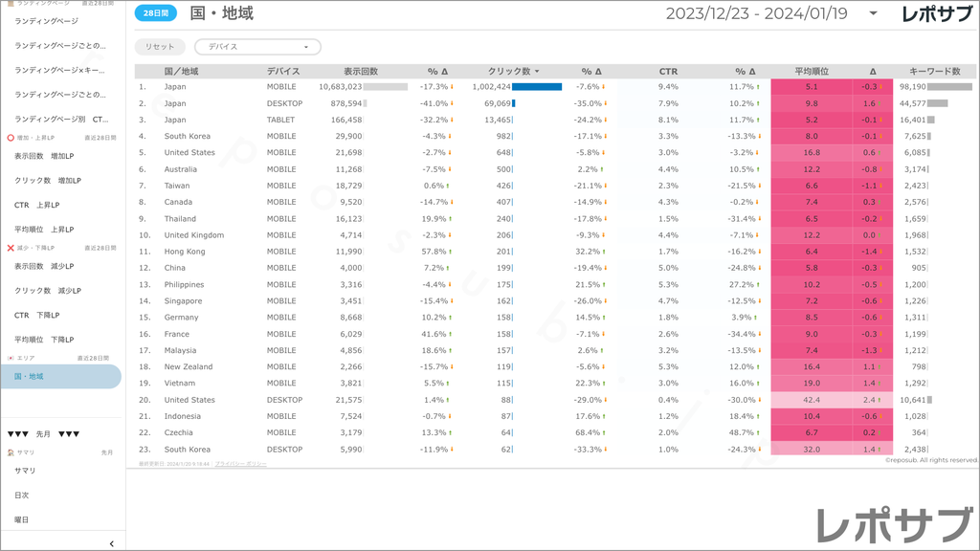Screen dimensions: 980x551
Task: Go to 表示回数 増加LP page
Action: click(48, 156)
